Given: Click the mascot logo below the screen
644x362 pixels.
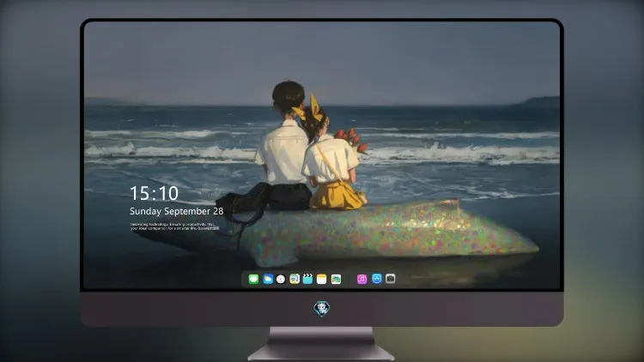Looking at the screenshot, I should (322, 309).
